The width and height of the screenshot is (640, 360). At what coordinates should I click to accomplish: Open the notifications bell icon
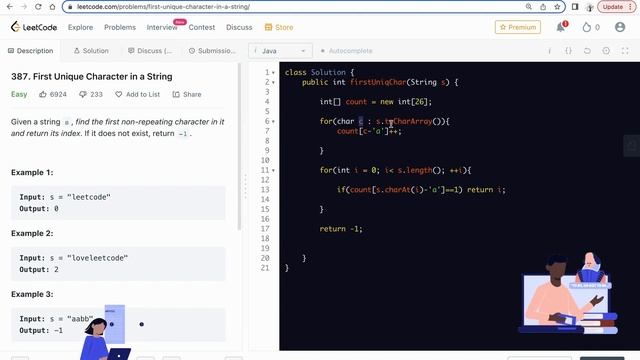tap(561, 27)
